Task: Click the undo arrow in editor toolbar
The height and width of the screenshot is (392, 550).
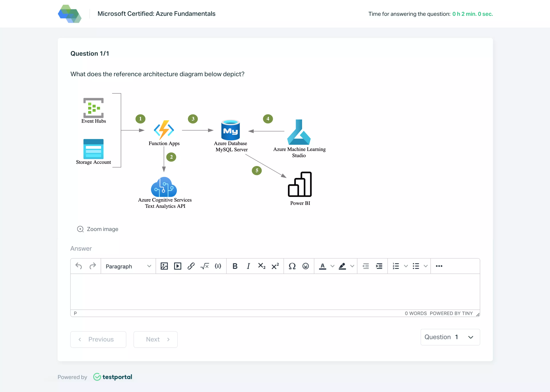Action: click(x=79, y=266)
